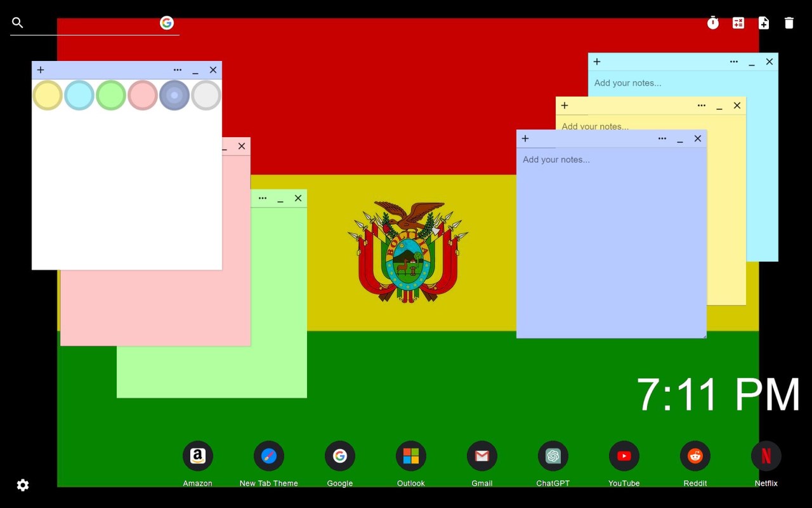The height and width of the screenshot is (508, 812).
Task: Minimize the yellow note
Action: 719,107
